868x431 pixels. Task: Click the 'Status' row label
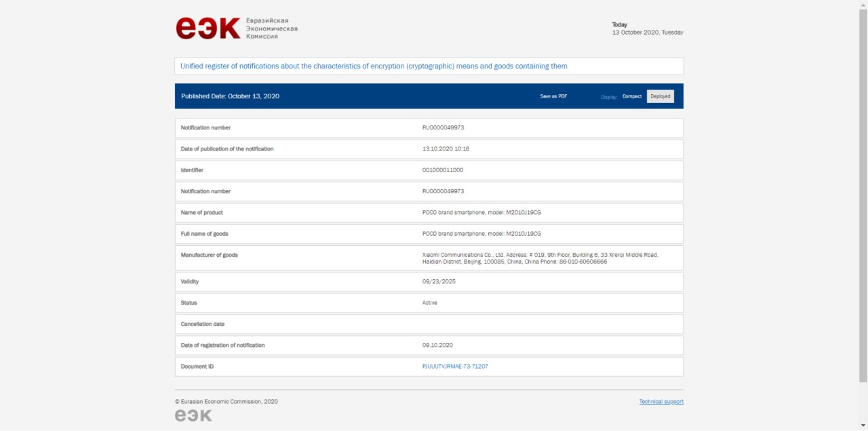click(x=189, y=303)
